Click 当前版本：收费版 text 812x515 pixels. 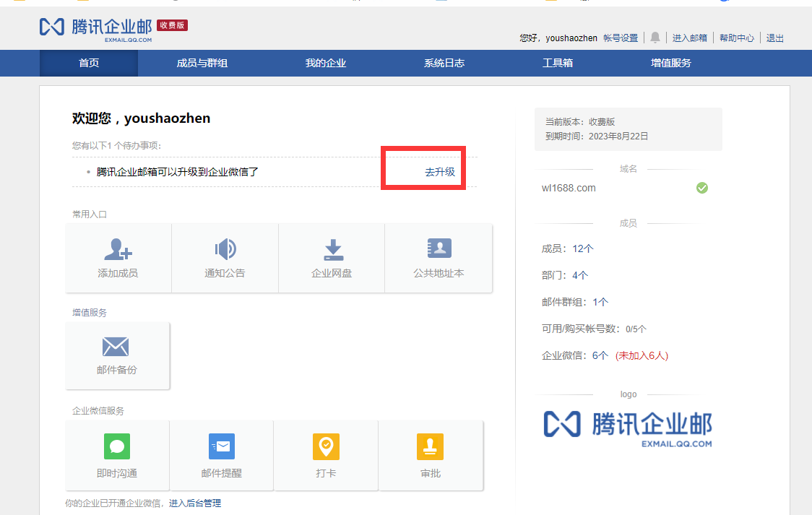click(x=580, y=121)
